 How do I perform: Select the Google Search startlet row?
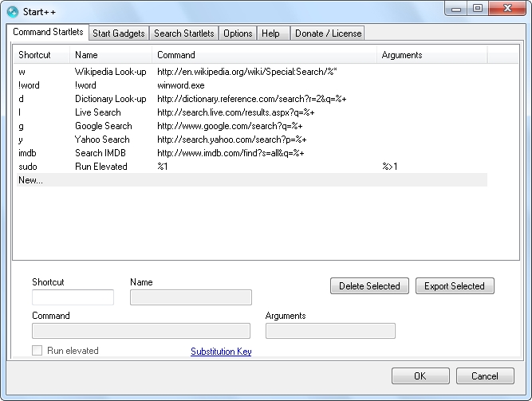[104, 126]
